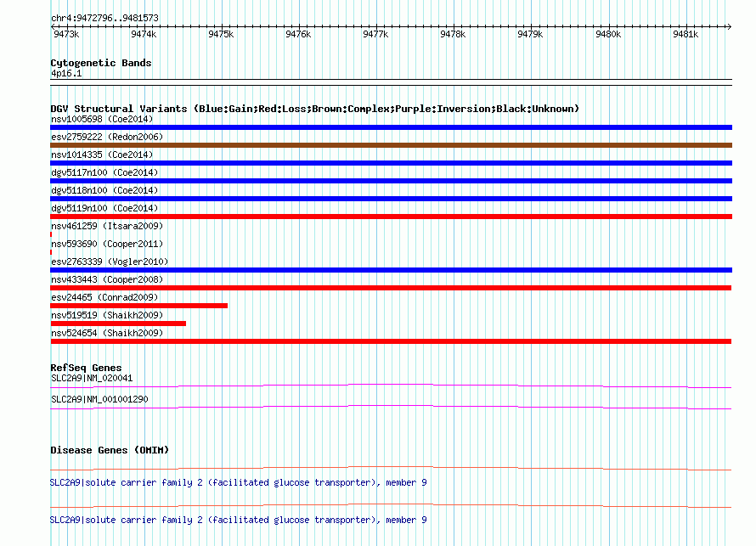This screenshot has height=546, width=756.
Task: Open the dgv5117n100 (Coe2014) variant bar
Action: tap(391, 181)
